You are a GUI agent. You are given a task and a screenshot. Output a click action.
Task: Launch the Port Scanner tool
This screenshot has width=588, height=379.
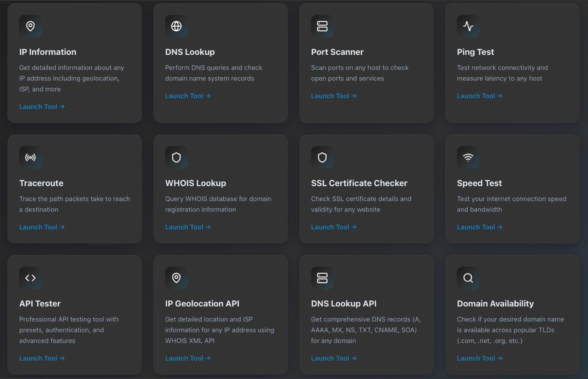[334, 96]
